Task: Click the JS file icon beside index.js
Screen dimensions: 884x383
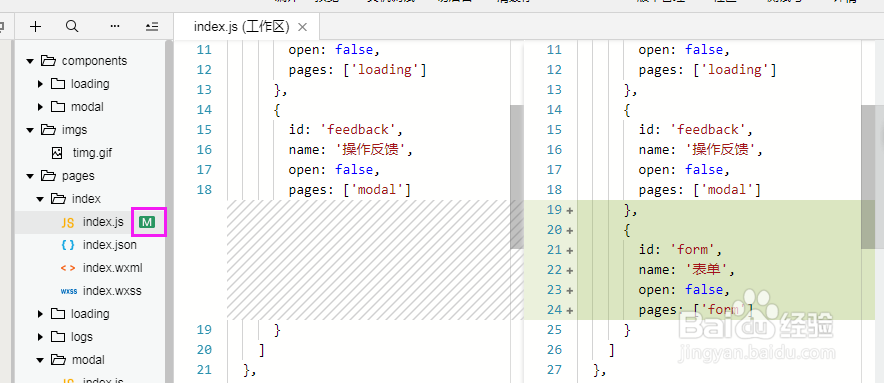Action: (68, 223)
